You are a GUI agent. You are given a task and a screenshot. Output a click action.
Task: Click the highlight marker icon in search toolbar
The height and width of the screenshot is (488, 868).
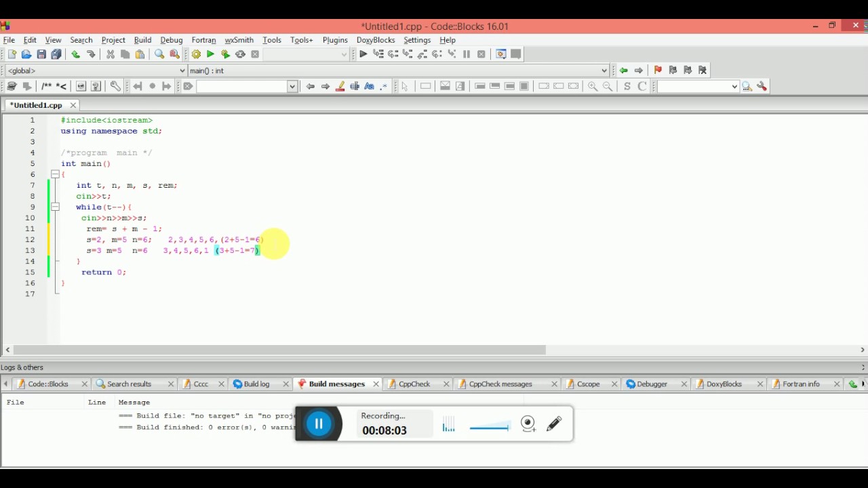pyautogui.click(x=340, y=86)
